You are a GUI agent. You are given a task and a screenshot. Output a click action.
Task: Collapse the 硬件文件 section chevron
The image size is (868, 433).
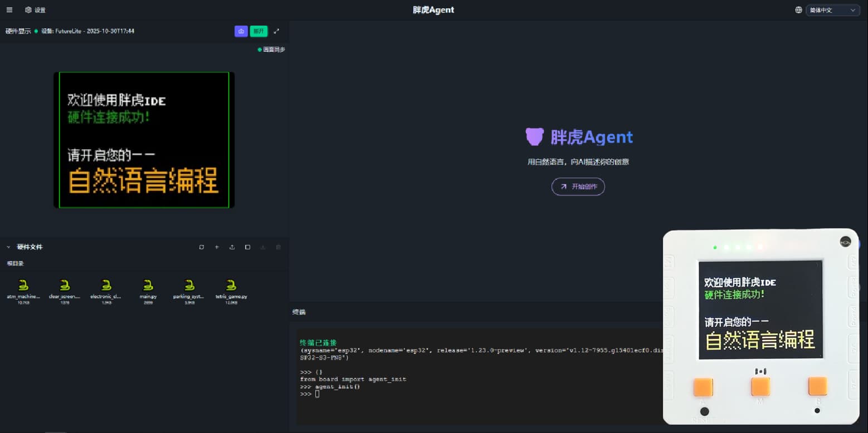[8, 247]
